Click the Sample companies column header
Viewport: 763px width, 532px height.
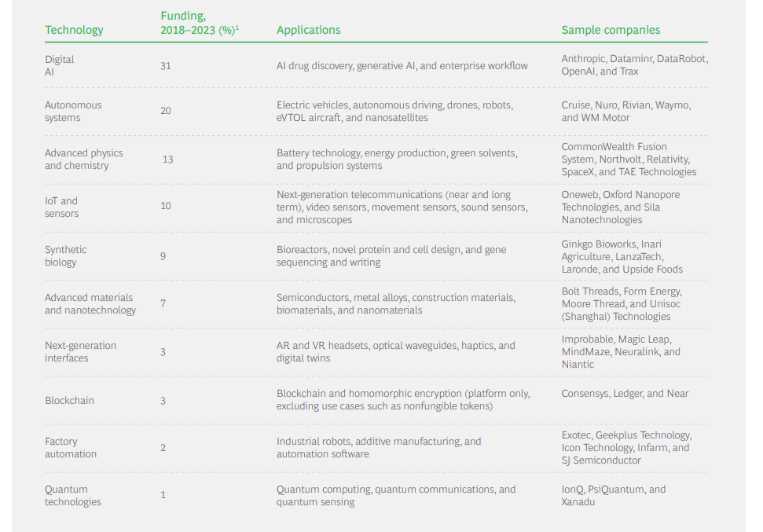point(611,30)
